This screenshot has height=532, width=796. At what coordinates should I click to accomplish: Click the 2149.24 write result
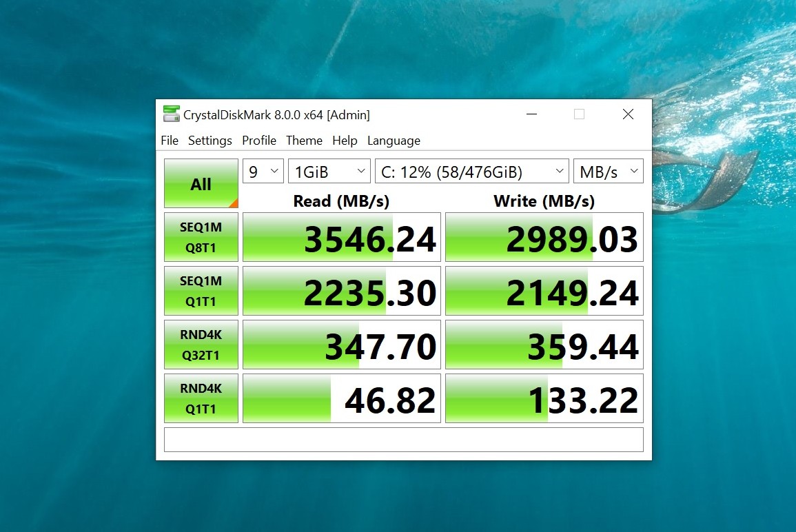pyautogui.click(x=544, y=291)
